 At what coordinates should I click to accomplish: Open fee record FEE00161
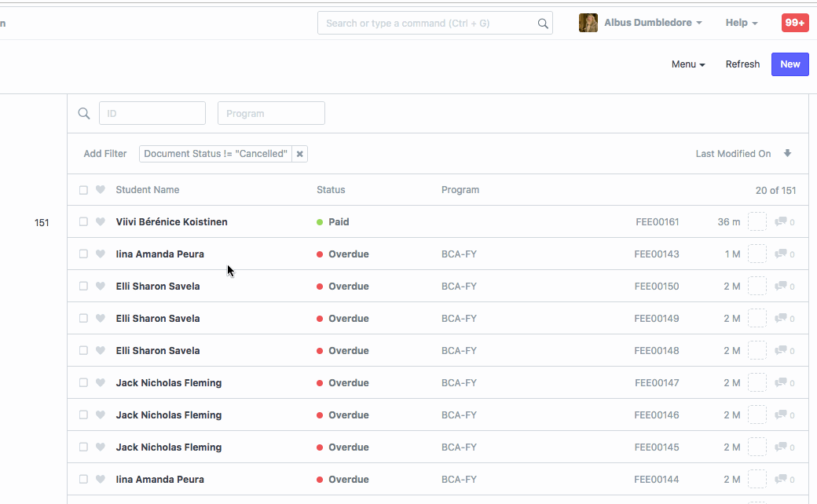pos(657,221)
